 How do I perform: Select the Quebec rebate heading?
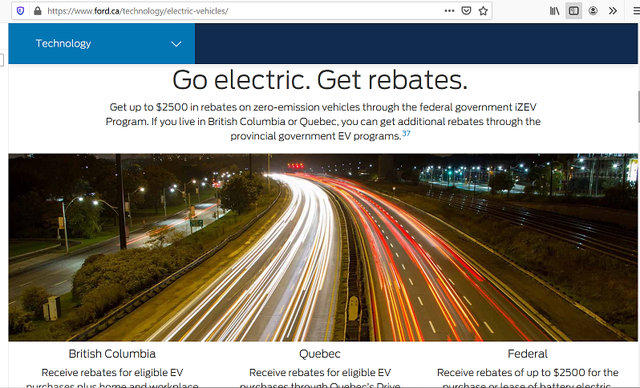click(320, 354)
